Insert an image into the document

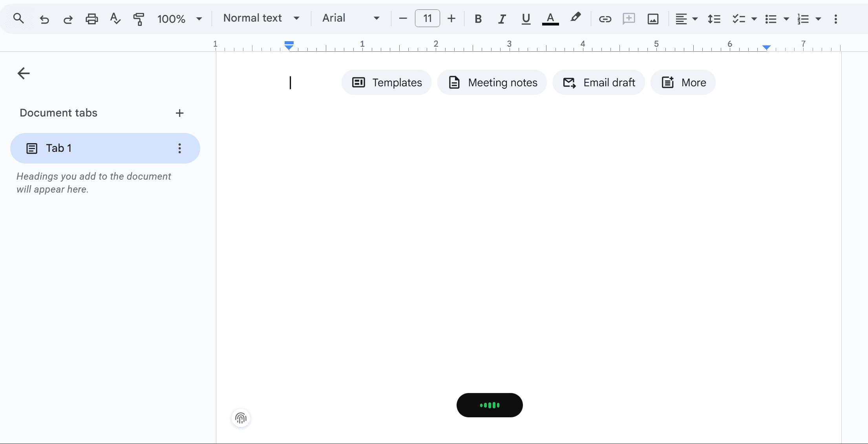click(653, 18)
